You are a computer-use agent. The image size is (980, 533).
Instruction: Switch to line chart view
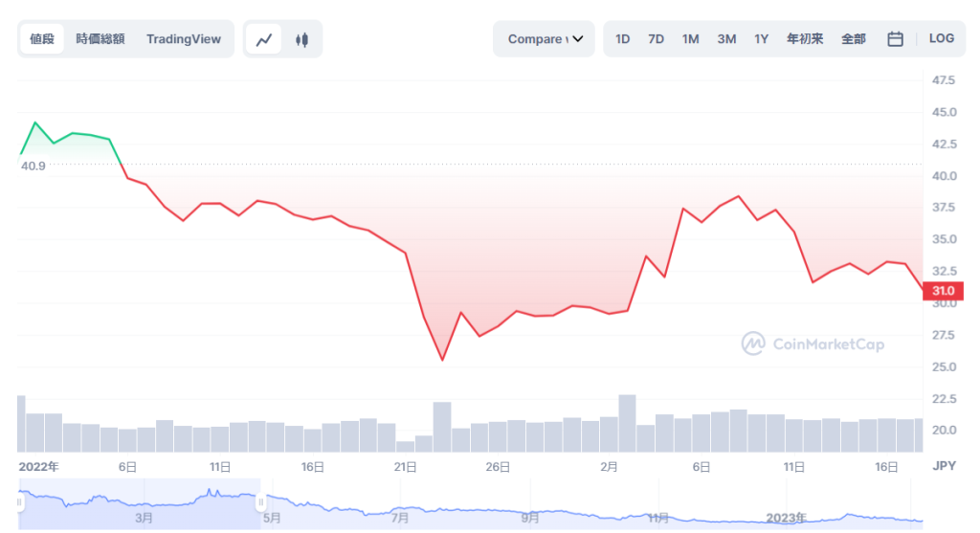265,39
